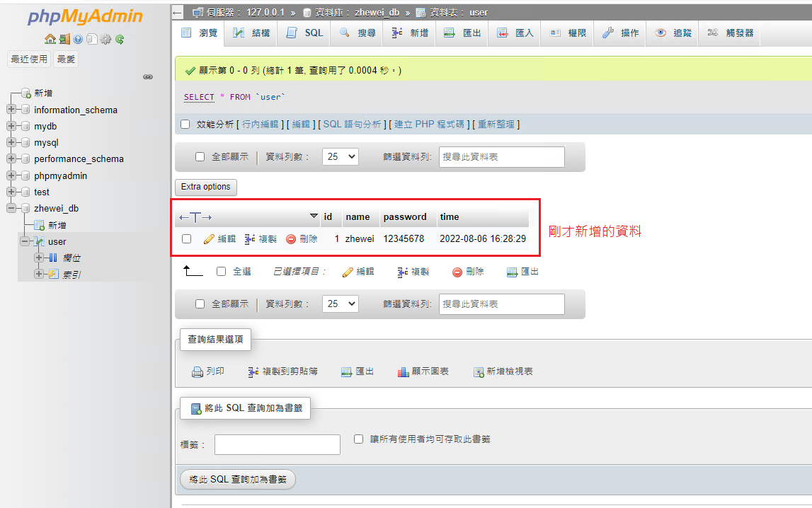Collapse the zhewei_db database tree node
Screen dimensions: 812x508
pyautogui.click(x=11, y=208)
